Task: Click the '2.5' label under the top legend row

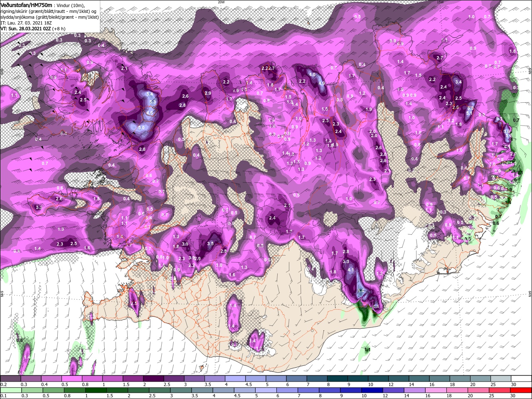Action: pyautogui.click(x=167, y=384)
